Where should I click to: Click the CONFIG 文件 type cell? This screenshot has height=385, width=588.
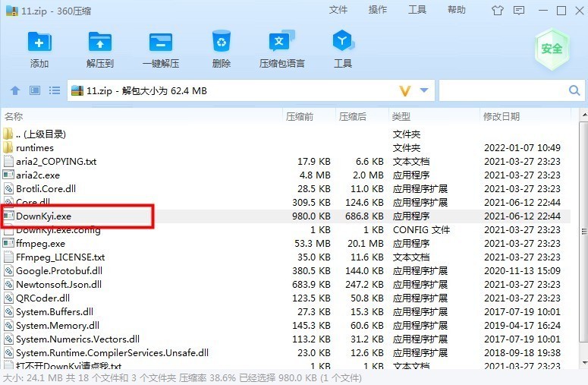point(421,229)
